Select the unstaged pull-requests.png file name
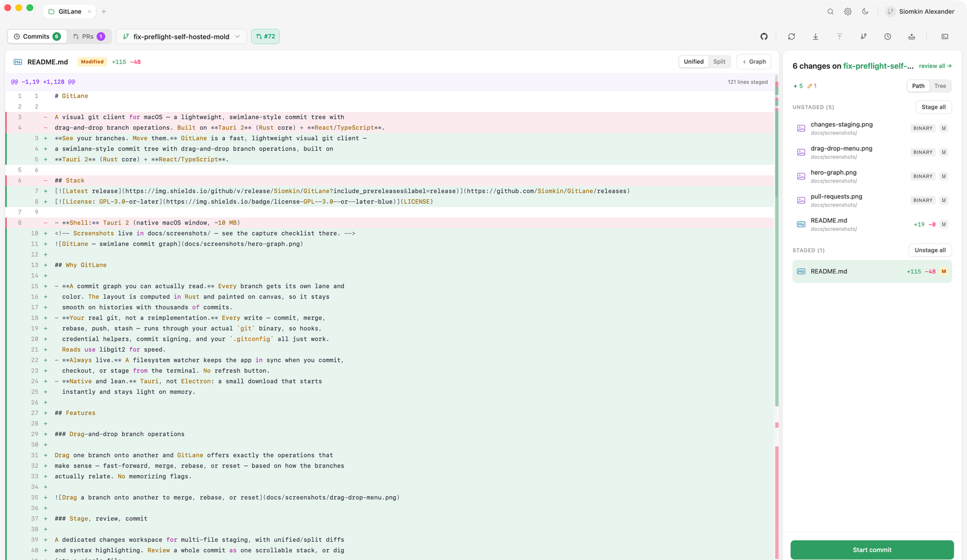 (x=836, y=196)
